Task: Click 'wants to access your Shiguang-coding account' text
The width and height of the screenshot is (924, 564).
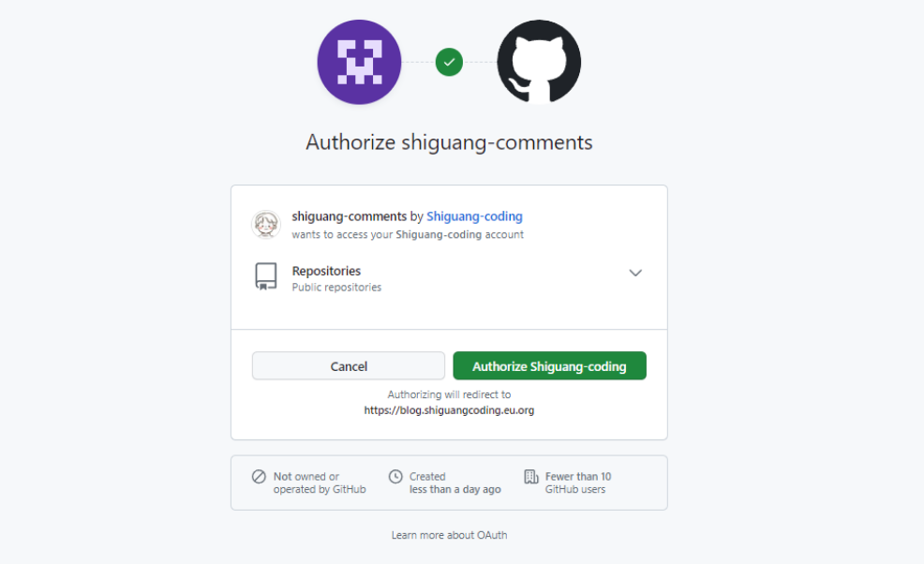Action: pos(408,234)
